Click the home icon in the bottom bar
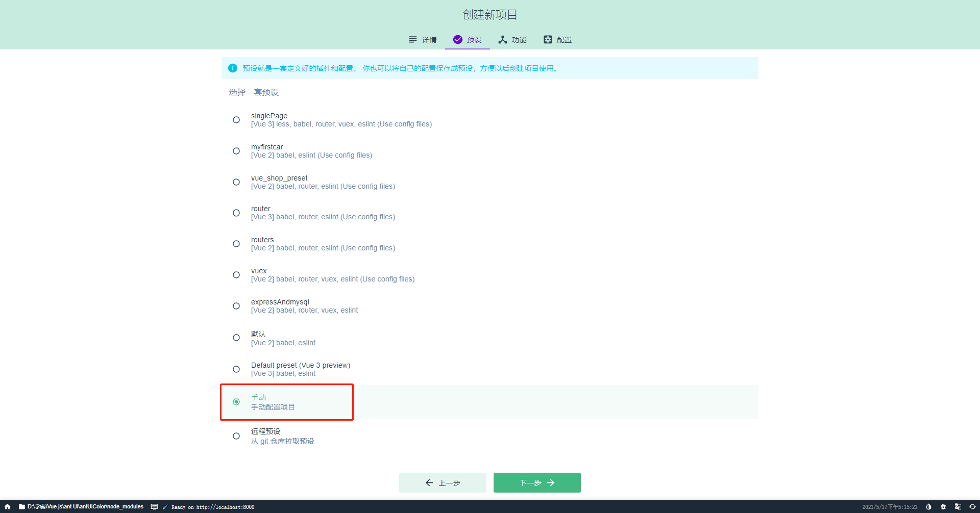Screen dimensions: 980x513 (7, 506)
